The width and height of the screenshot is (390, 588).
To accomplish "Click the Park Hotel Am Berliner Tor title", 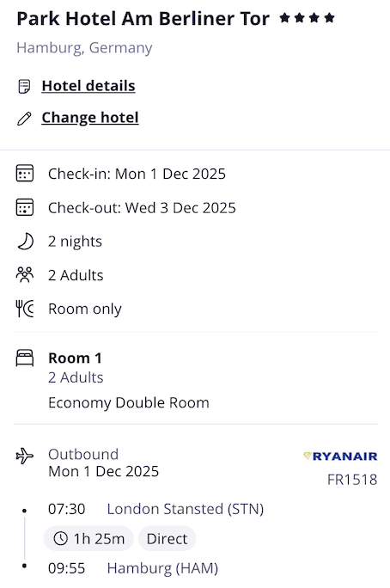I will [143, 18].
